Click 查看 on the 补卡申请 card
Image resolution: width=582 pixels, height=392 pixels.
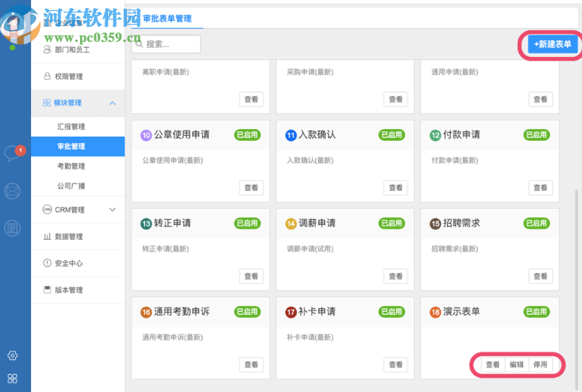pos(396,365)
